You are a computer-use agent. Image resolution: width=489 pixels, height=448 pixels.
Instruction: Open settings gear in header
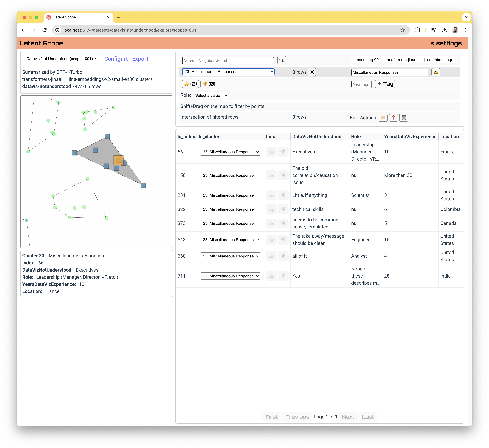pyautogui.click(x=446, y=43)
